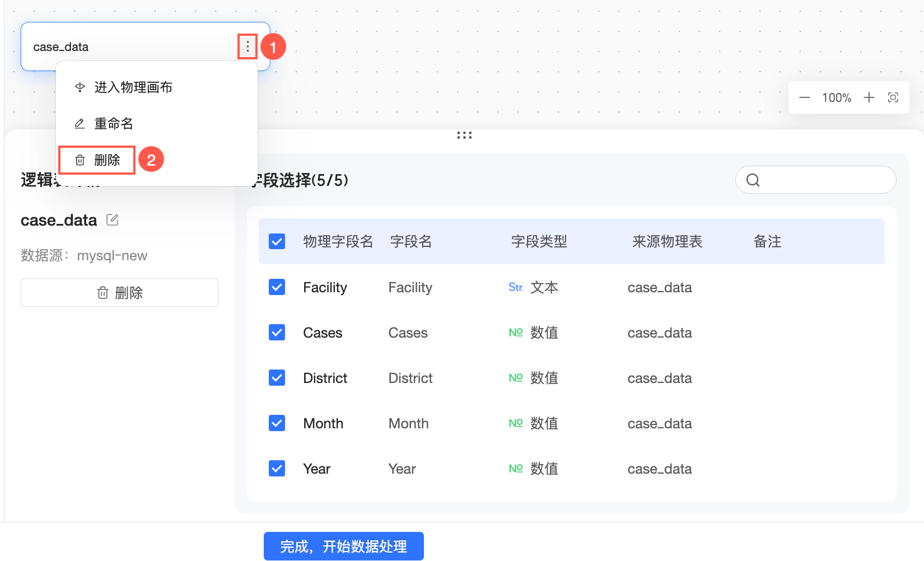The height and width of the screenshot is (561, 924).
Task: Click the District physical field name
Action: click(x=325, y=378)
